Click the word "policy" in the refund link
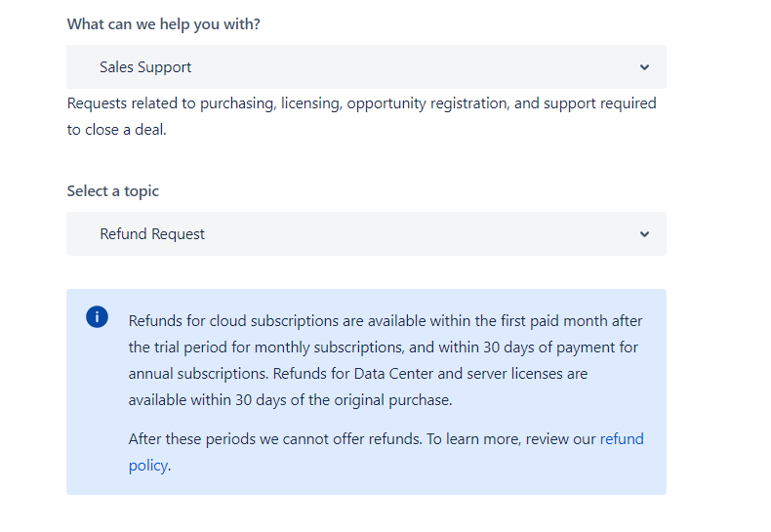Viewport: 771px width, 532px height. pos(148,466)
